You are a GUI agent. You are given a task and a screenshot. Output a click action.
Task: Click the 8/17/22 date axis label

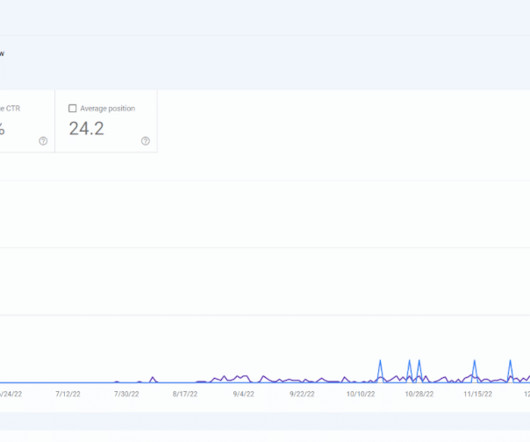185,394
